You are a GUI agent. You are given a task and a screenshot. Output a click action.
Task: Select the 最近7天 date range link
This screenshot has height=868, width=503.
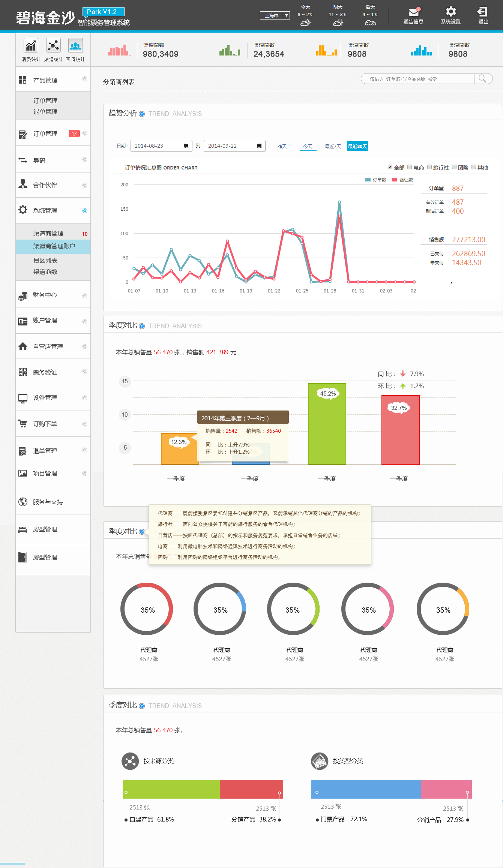[333, 146]
